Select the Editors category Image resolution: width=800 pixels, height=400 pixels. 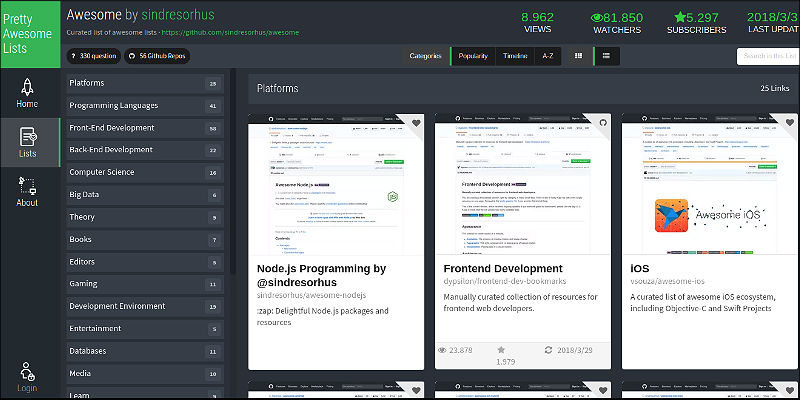[x=145, y=262]
